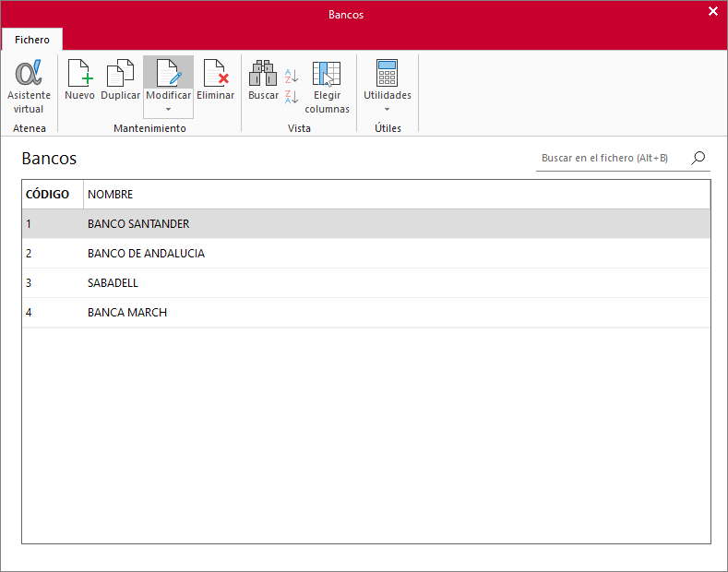This screenshot has width=728, height=572.
Task: Sort ascending A to Z
Action: pos(291,76)
